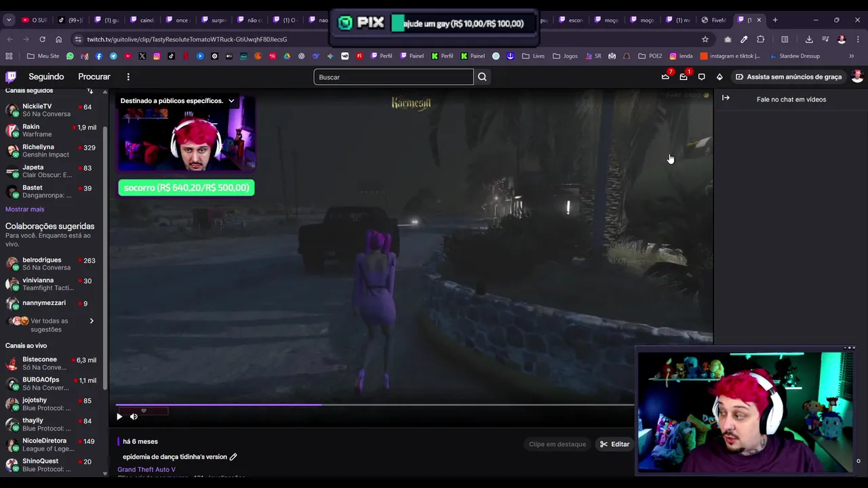The height and width of the screenshot is (488, 868).
Task: Expand 'Ver todas as sugestões' arrow
Action: 92,321
